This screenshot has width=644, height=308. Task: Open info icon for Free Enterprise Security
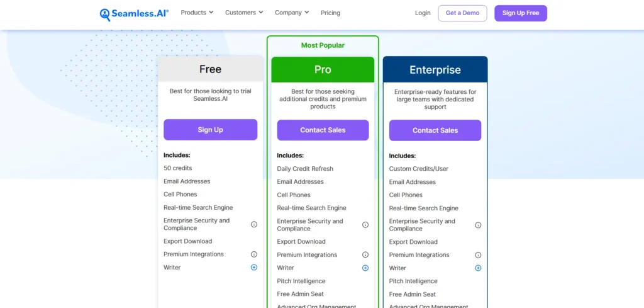254,224
